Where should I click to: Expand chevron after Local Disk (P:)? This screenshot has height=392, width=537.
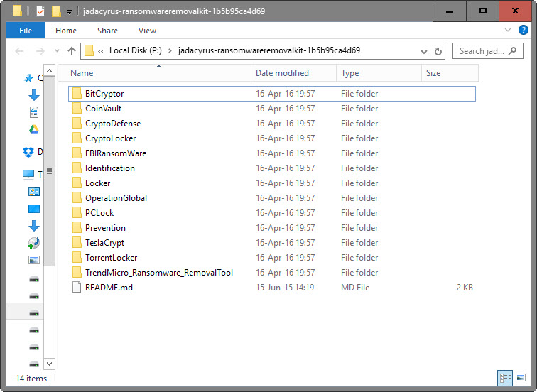(170, 51)
